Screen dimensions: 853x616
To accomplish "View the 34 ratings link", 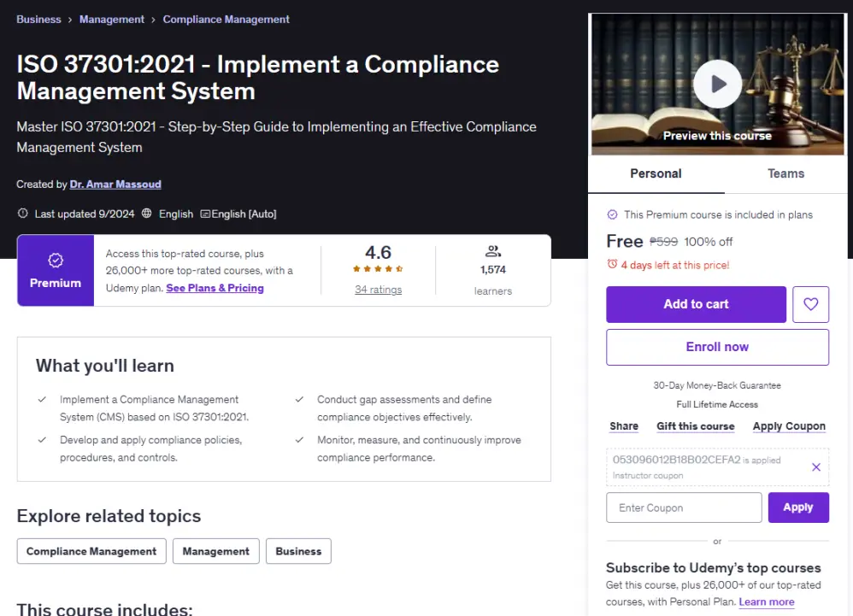I will pos(378,290).
